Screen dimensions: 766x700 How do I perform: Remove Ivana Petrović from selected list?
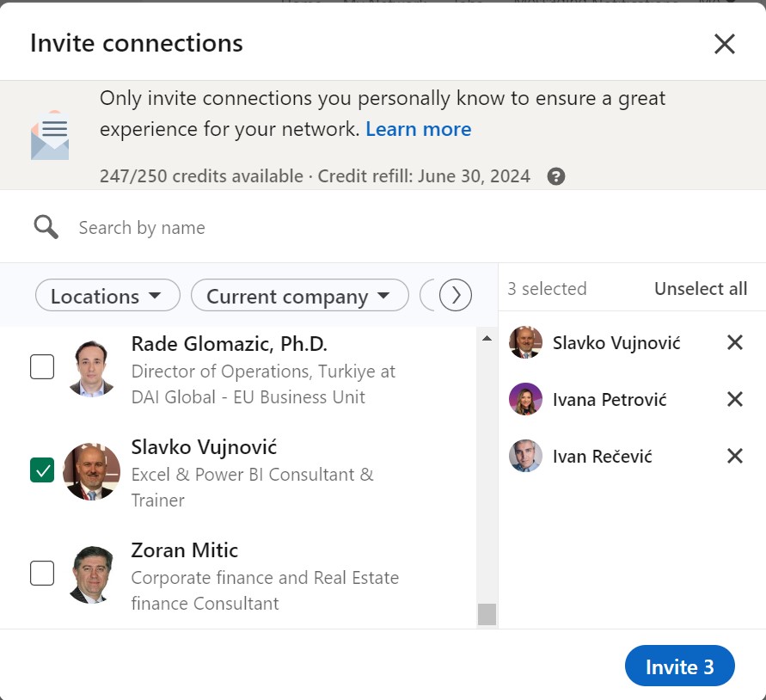(x=734, y=399)
